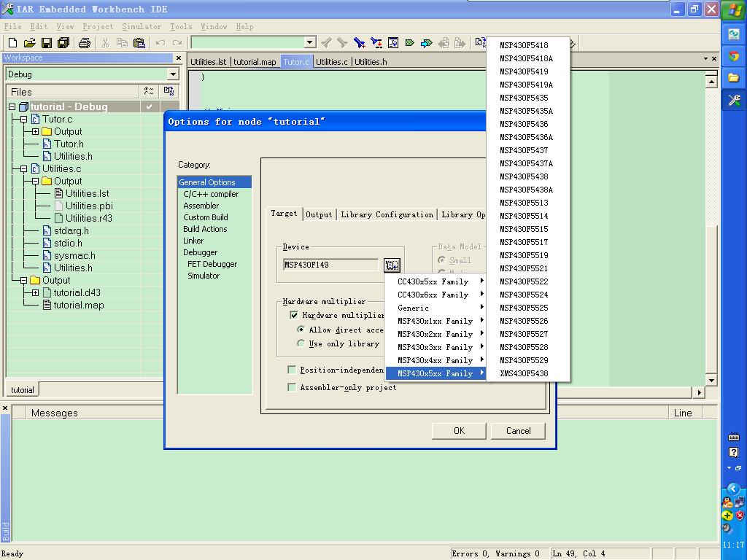747x560 pixels.
Task: Click the Save All toolbar icon
Action: 63,43
